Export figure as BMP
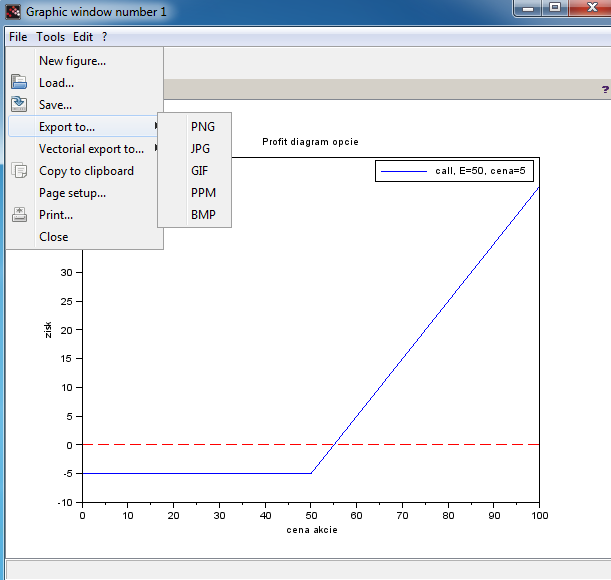The width and height of the screenshot is (611, 580). 194,215
